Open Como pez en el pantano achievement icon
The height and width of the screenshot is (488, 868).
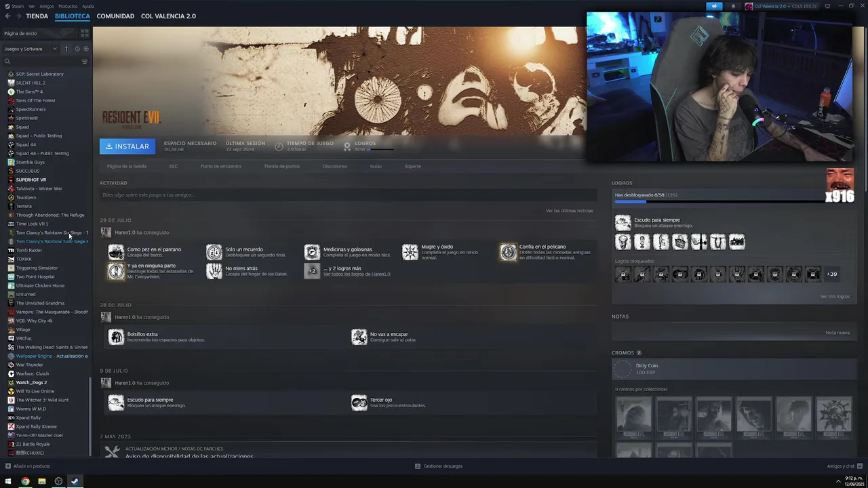(117, 252)
